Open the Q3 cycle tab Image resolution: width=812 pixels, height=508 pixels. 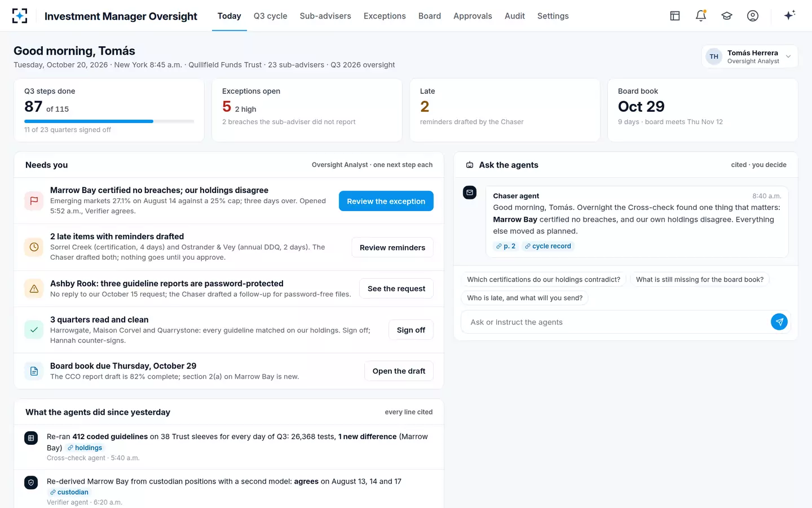[x=270, y=16]
